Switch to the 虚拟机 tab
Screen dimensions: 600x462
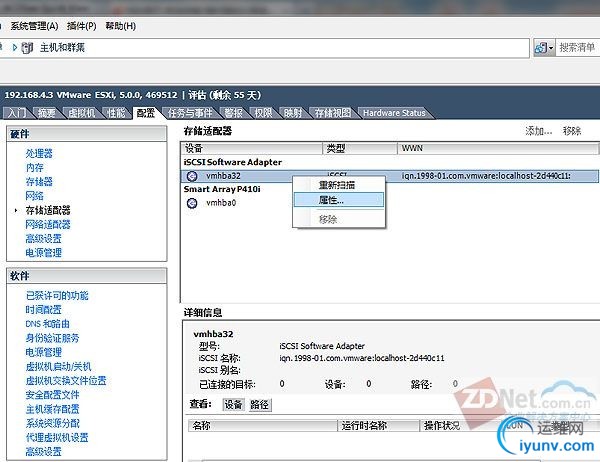[81, 113]
